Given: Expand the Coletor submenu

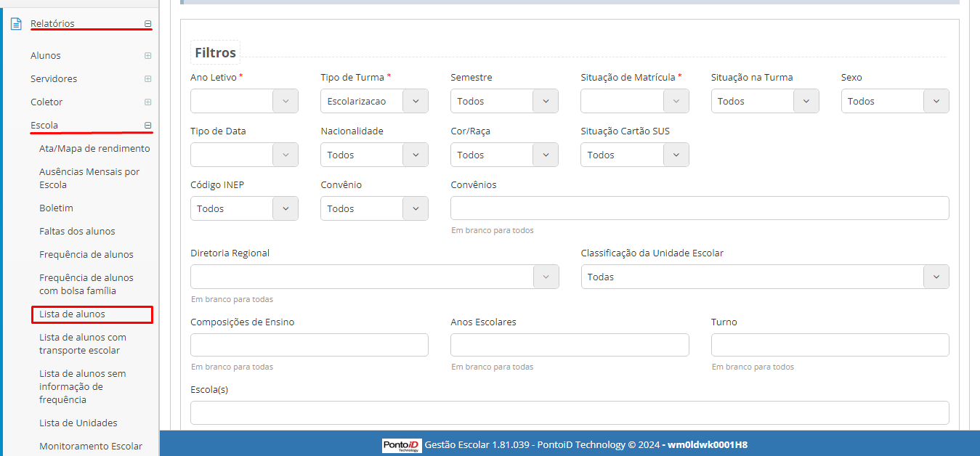Looking at the screenshot, I should point(148,102).
